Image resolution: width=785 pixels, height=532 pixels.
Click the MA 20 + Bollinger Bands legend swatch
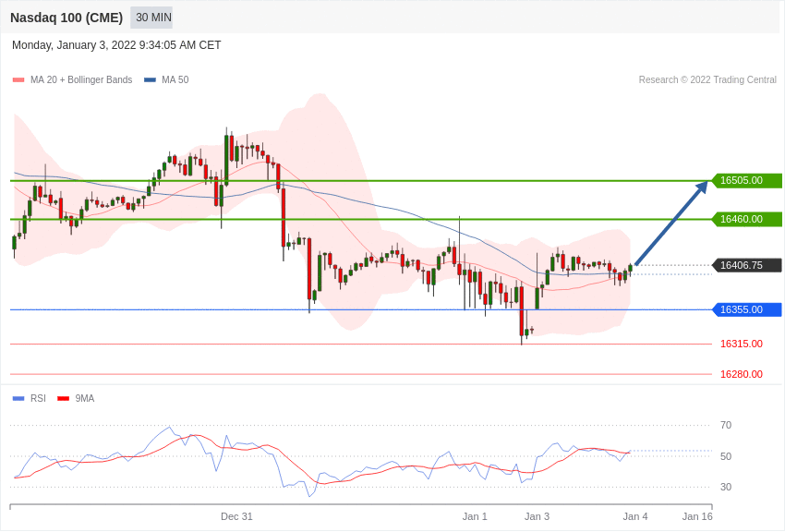pos(18,80)
